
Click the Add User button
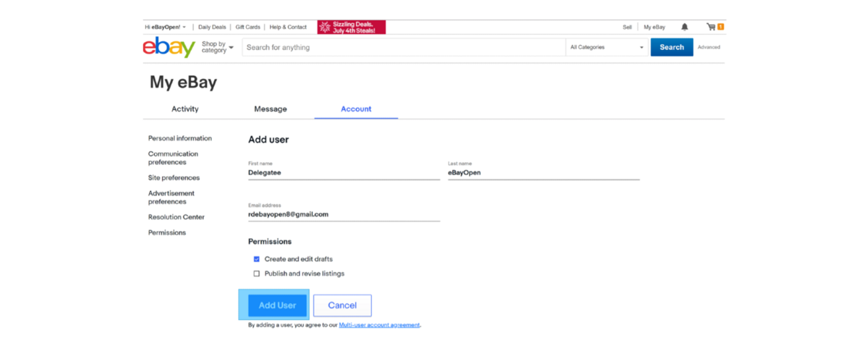click(x=278, y=305)
